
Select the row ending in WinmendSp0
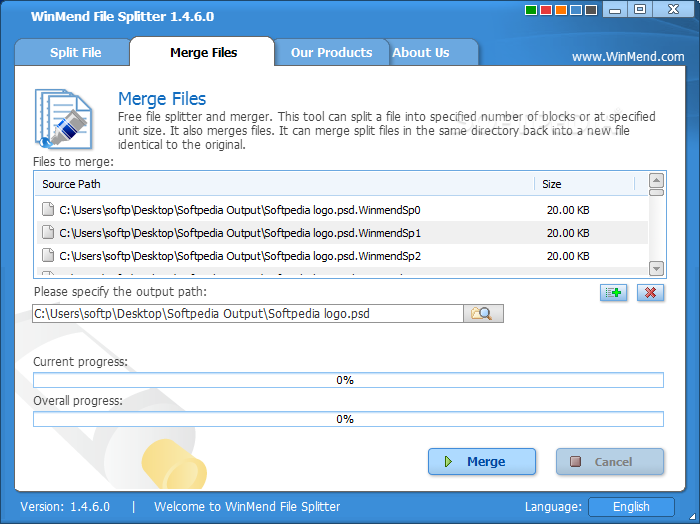pos(342,210)
